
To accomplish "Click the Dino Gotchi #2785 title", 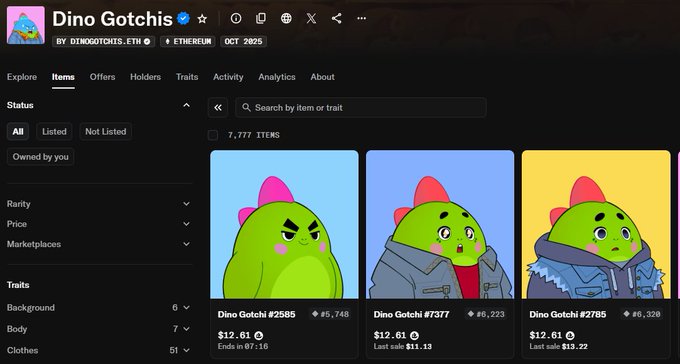I will tap(568, 314).
